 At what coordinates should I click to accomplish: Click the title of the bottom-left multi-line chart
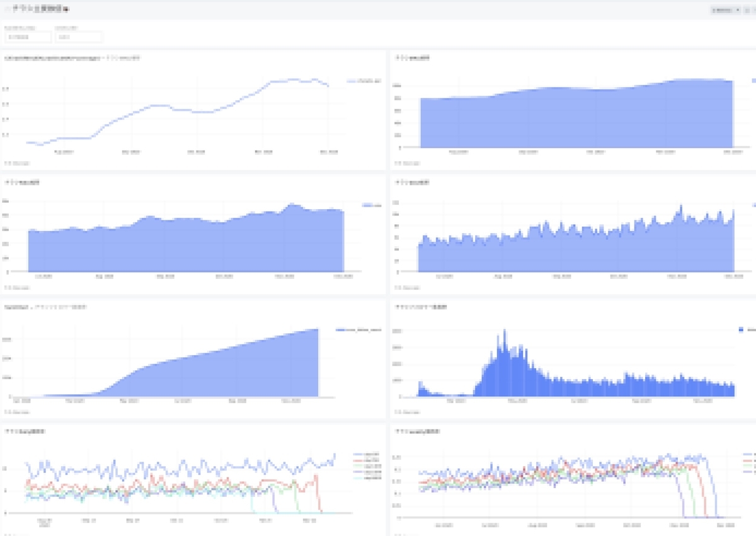tap(25, 431)
